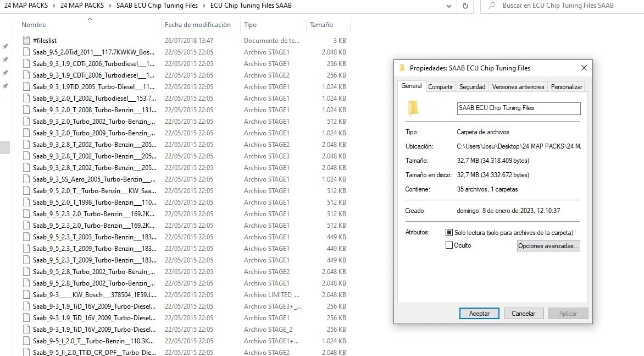
Task: Click the file icon for Saab_9_5_2.0_T__Turbo-Benzin__KW_Saa
Action: click(x=26, y=190)
